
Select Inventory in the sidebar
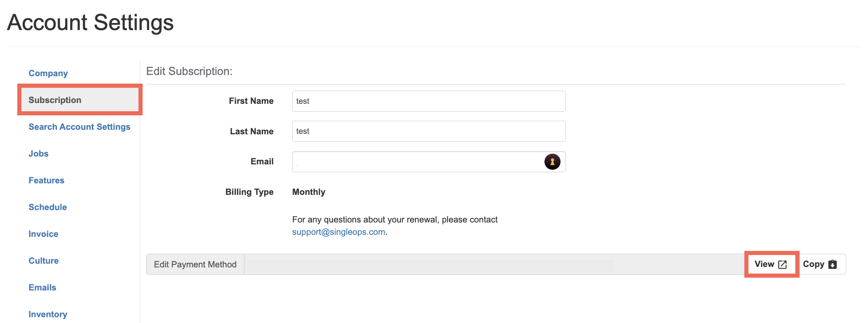(x=48, y=314)
